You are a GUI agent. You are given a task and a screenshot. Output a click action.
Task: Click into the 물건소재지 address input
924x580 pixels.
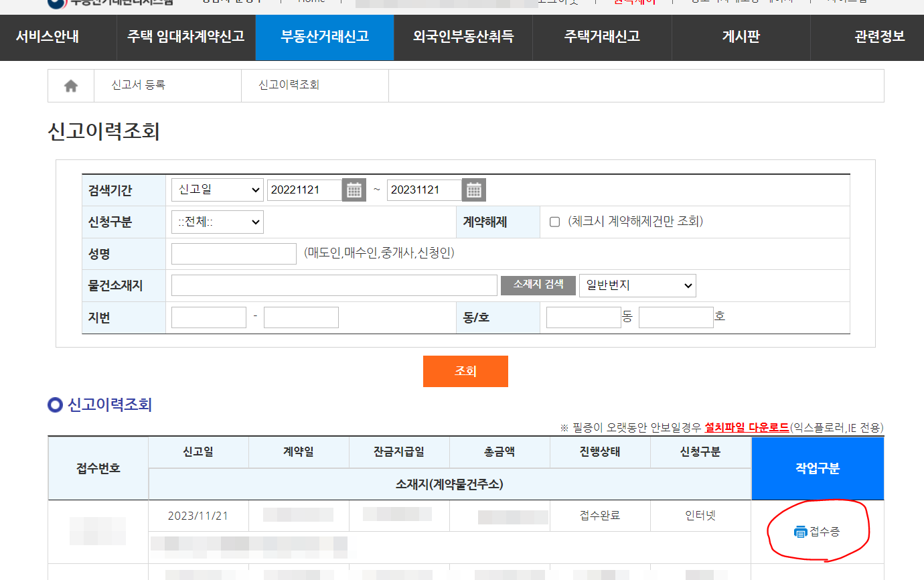pyautogui.click(x=334, y=285)
